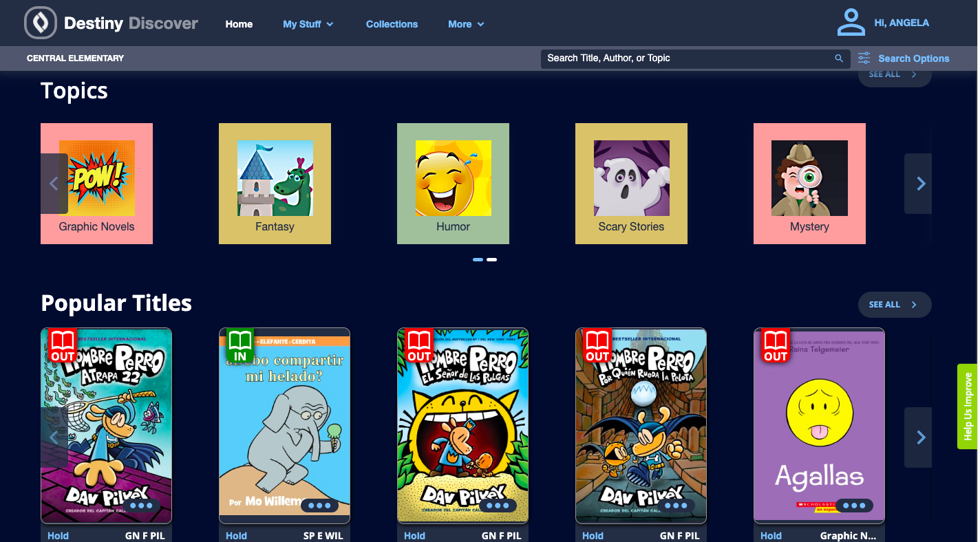Screen dimensions: 980x542
Task: Open the Collections page
Action: coord(392,24)
